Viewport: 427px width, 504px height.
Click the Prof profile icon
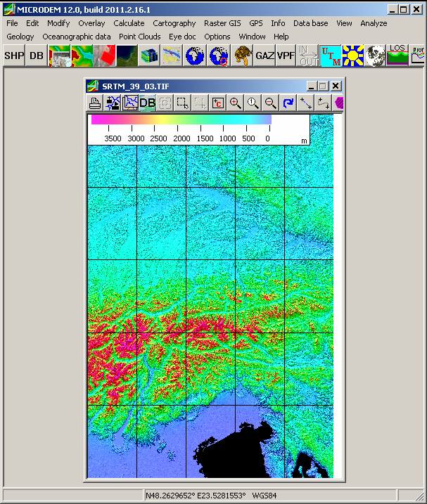pyautogui.click(x=418, y=56)
